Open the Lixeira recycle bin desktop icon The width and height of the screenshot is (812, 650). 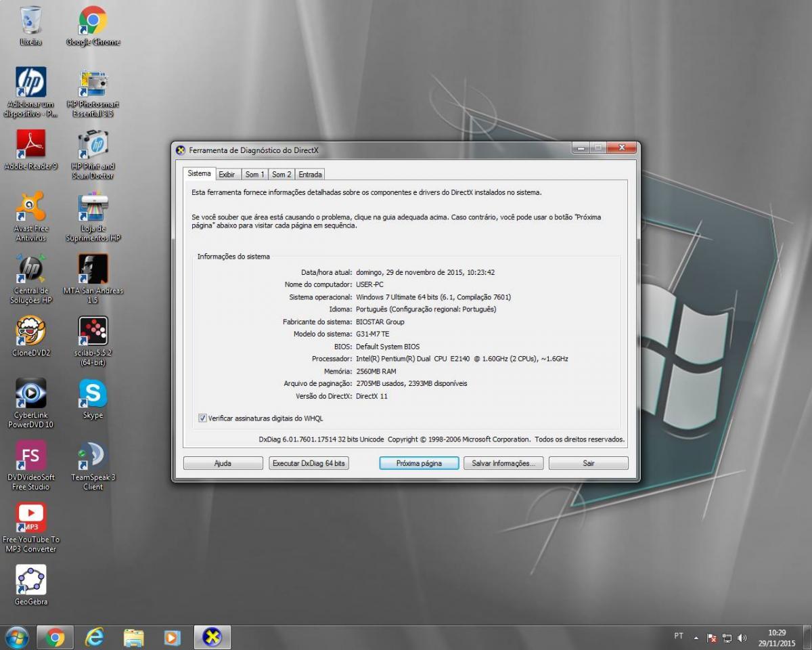(30, 26)
